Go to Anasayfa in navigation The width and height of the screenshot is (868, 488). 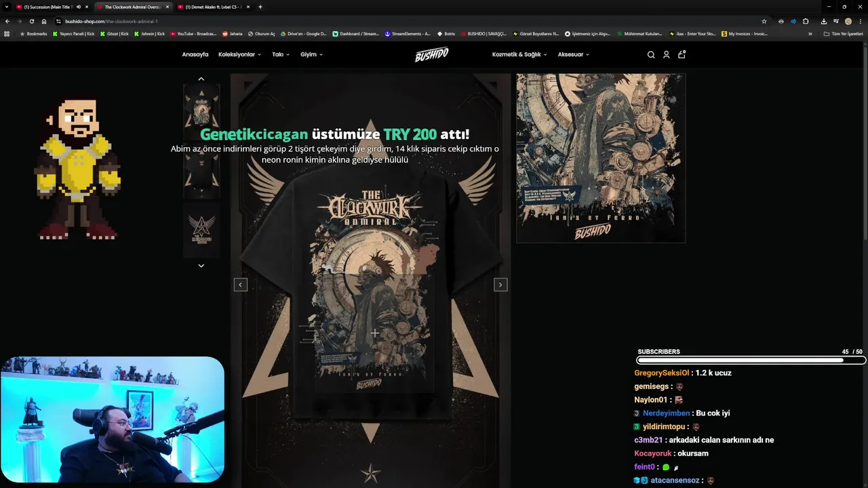click(195, 54)
